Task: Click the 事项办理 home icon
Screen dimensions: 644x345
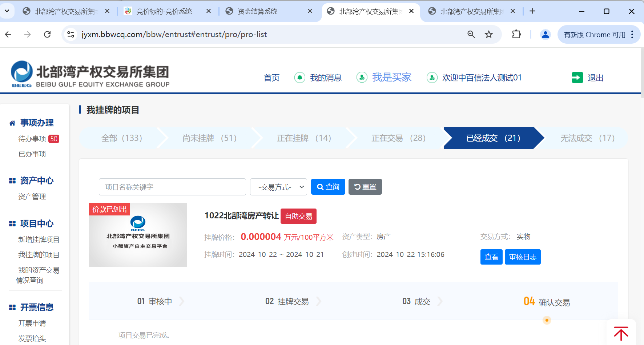Action: coord(12,123)
